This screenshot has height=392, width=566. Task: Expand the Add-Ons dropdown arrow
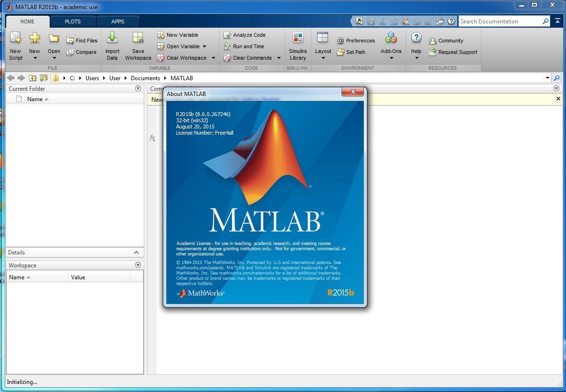click(x=391, y=58)
